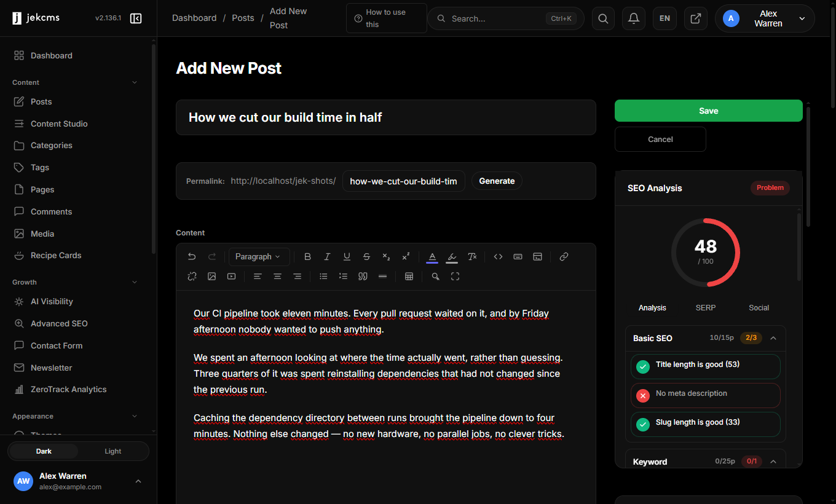Switch to Dark theme
Viewport: 836px width, 504px height.
pyautogui.click(x=44, y=451)
